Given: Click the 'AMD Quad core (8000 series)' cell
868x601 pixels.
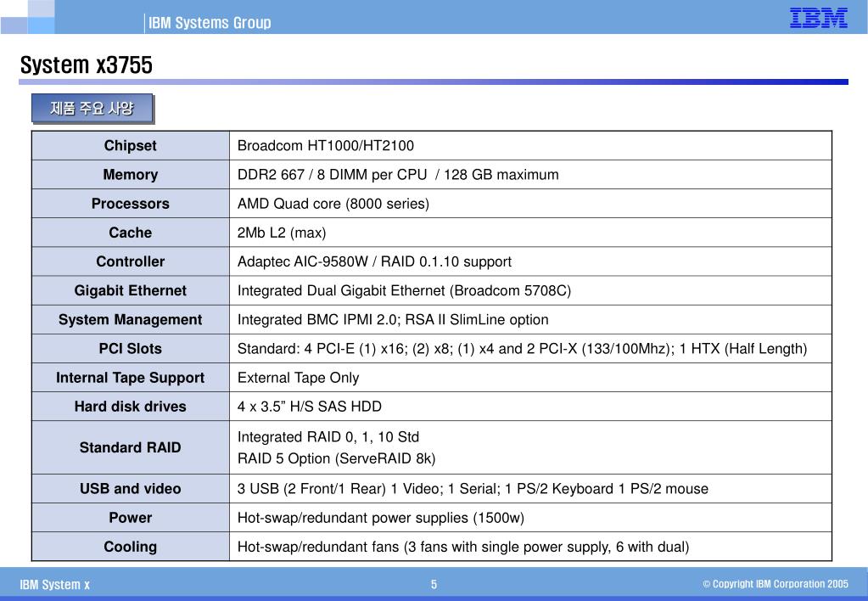Looking at the screenshot, I should [x=531, y=203].
